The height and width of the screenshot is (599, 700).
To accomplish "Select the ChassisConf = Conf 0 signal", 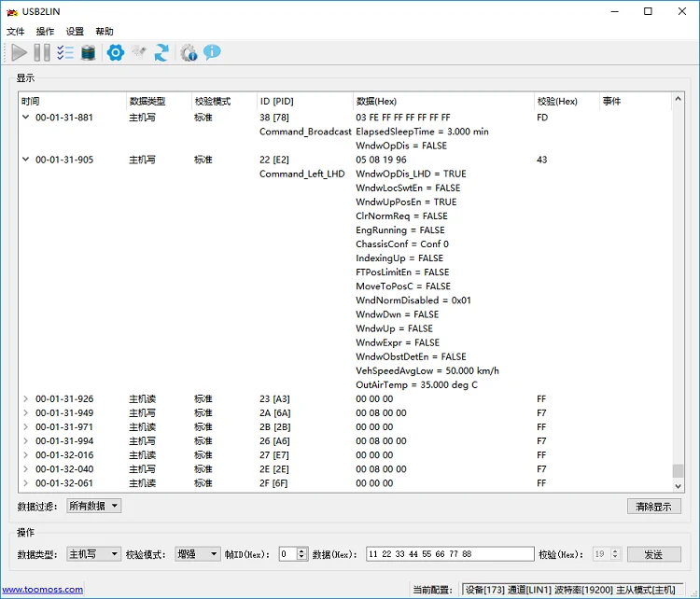I will 401,244.
